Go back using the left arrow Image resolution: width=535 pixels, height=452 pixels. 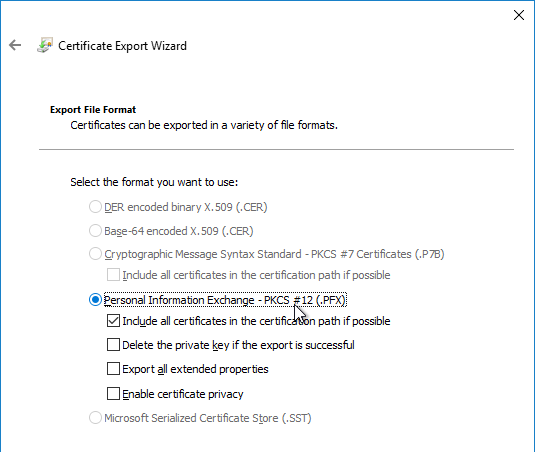tap(15, 45)
